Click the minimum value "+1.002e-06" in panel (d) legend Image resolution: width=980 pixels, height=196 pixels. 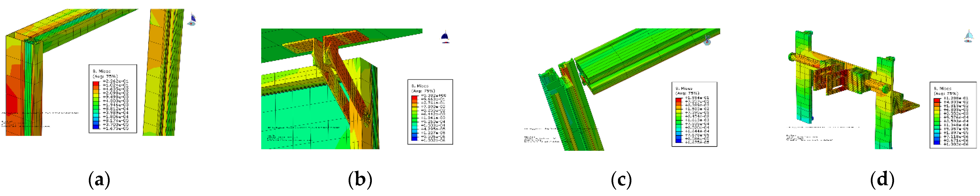[x=956, y=144]
